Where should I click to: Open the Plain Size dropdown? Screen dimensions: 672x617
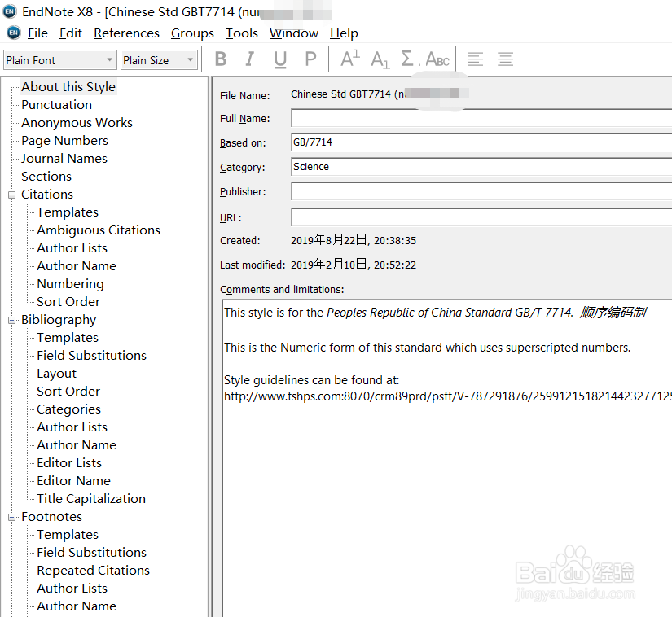tap(159, 60)
